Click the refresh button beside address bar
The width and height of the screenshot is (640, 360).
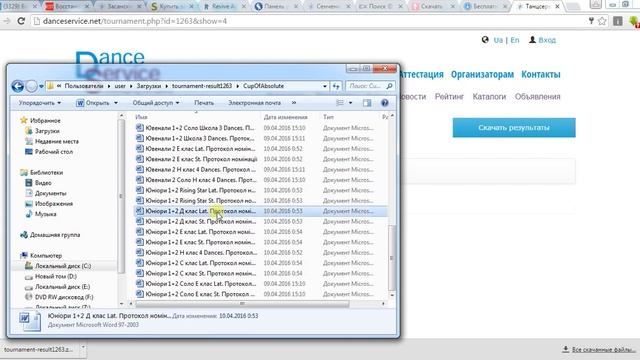click(x=336, y=86)
